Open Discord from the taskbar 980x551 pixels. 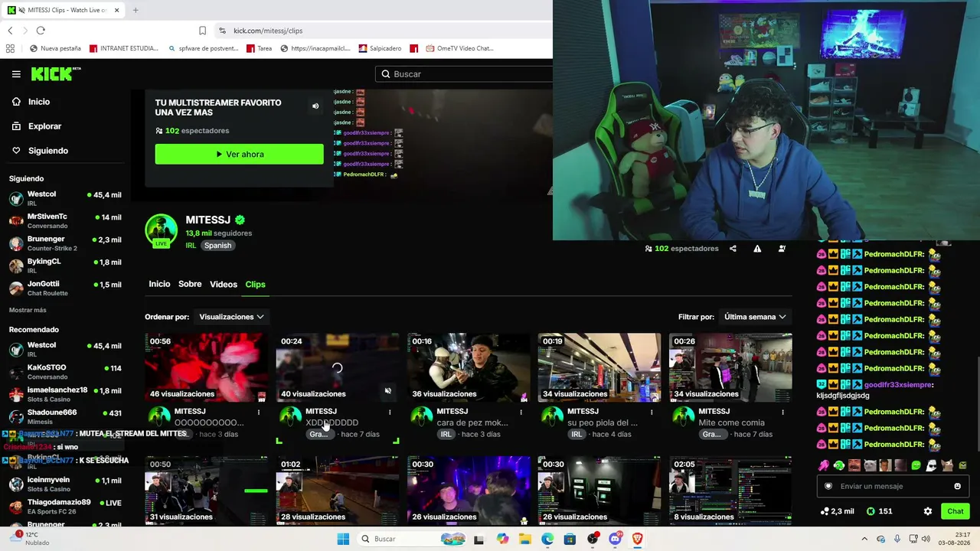point(615,539)
